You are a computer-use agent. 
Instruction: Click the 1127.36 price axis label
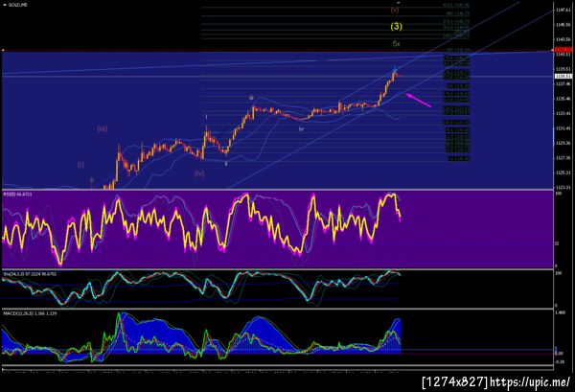(563, 158)
